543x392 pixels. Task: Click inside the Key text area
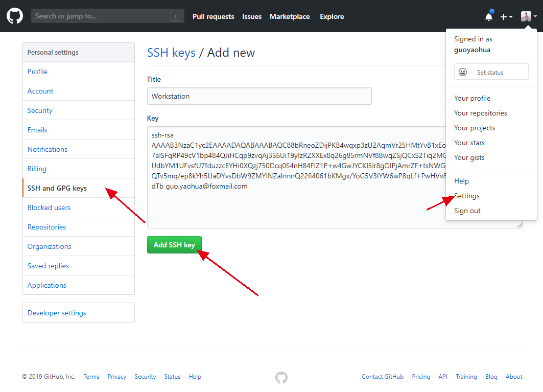(x=296, y=210)
